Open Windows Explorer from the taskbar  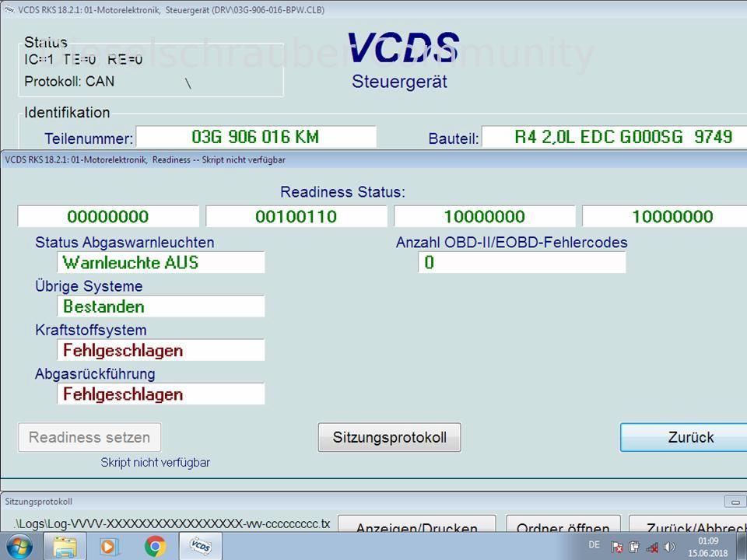pyautogui.click(x=65, y=547)
